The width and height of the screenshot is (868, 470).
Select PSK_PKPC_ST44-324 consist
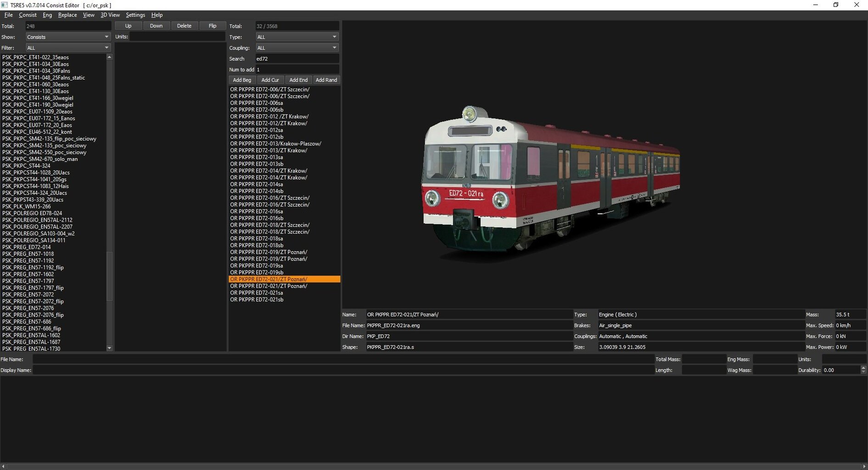pos(27,166)
